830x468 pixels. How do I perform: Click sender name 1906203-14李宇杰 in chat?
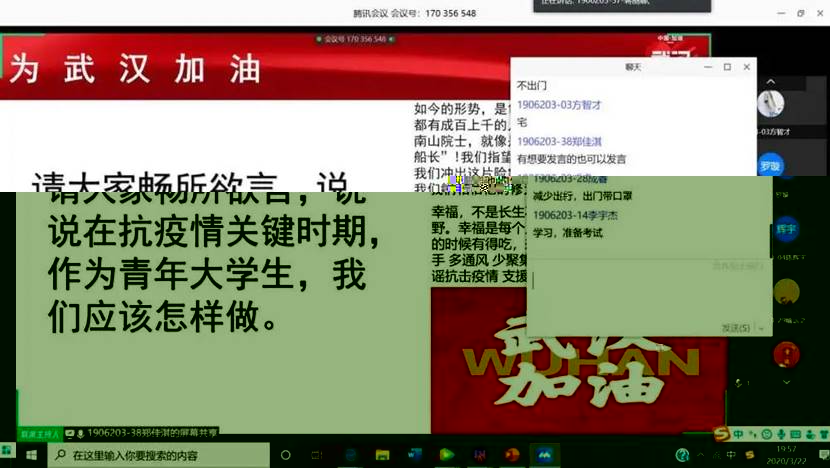575,215
